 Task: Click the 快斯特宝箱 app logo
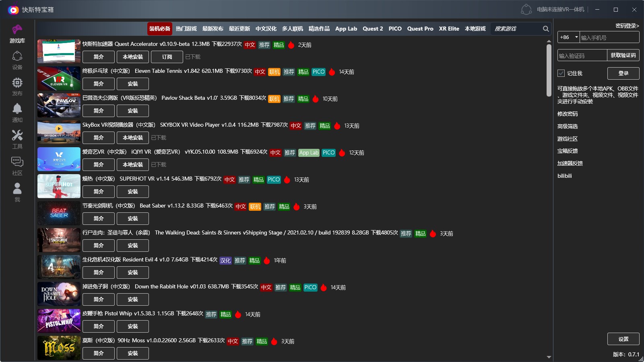click(13, 10)
